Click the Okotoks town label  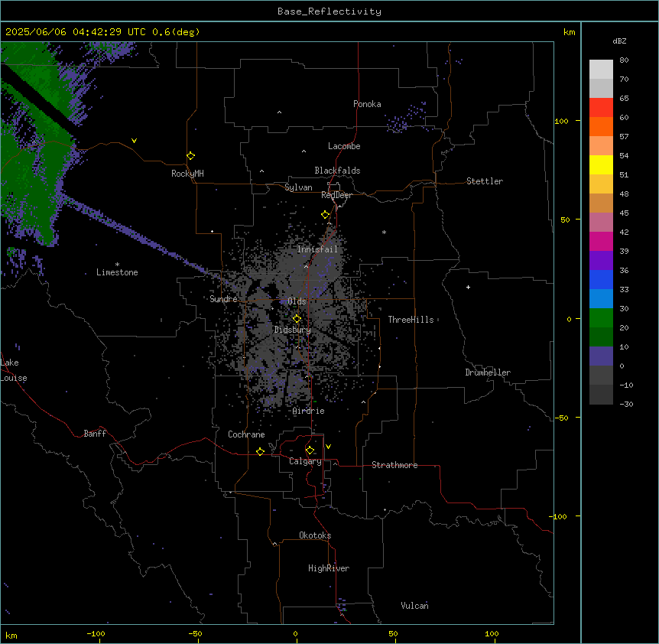pyautogui.click(x=315, y=535)
